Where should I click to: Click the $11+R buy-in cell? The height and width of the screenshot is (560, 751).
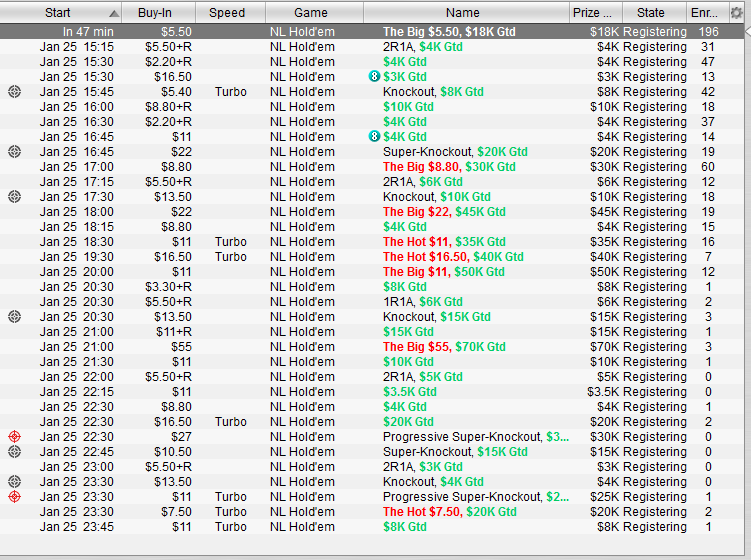[173, 331]
